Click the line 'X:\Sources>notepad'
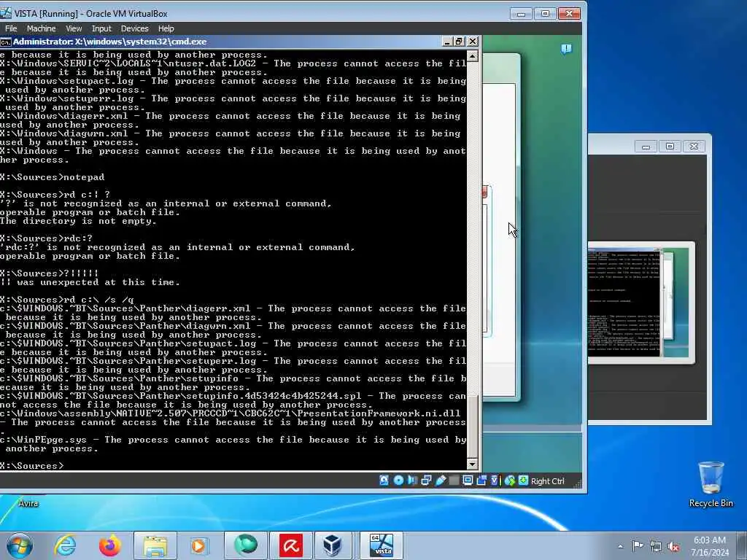 (x=52, y=177)
